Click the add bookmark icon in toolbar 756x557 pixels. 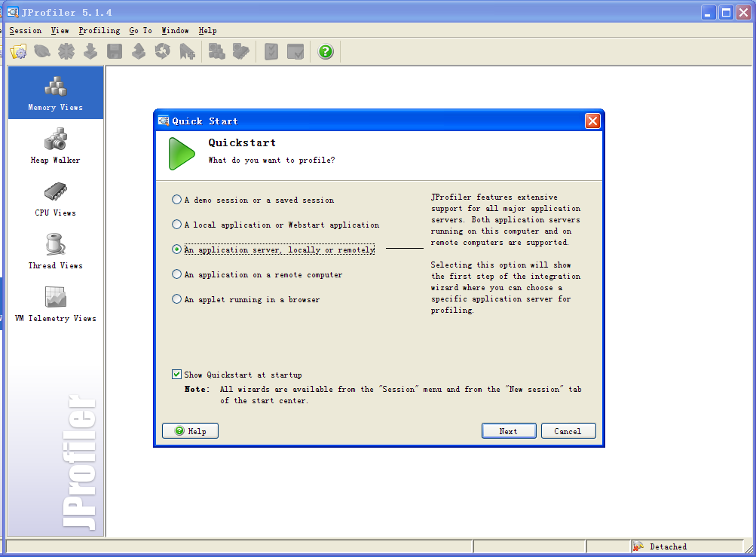(187, 51)
